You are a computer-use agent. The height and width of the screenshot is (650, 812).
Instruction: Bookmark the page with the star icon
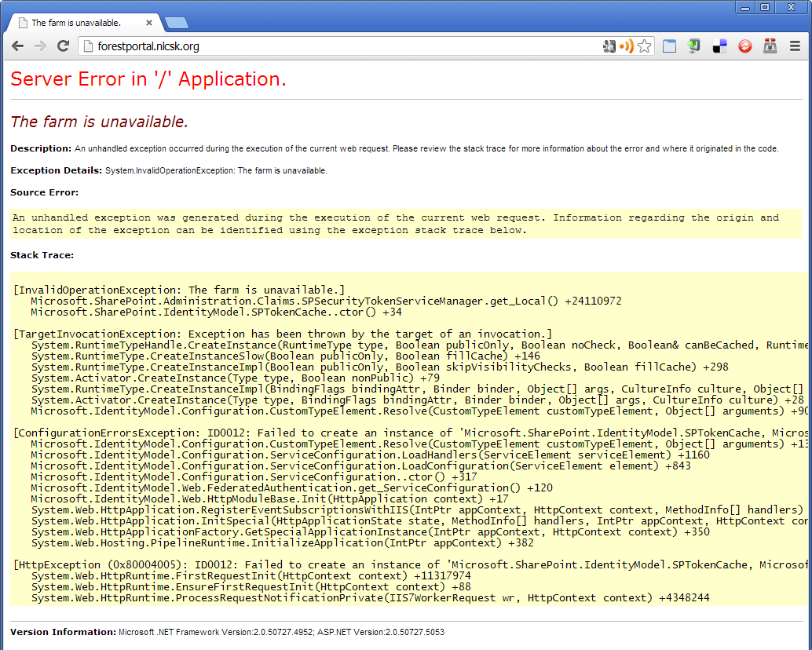pos(645,46)
